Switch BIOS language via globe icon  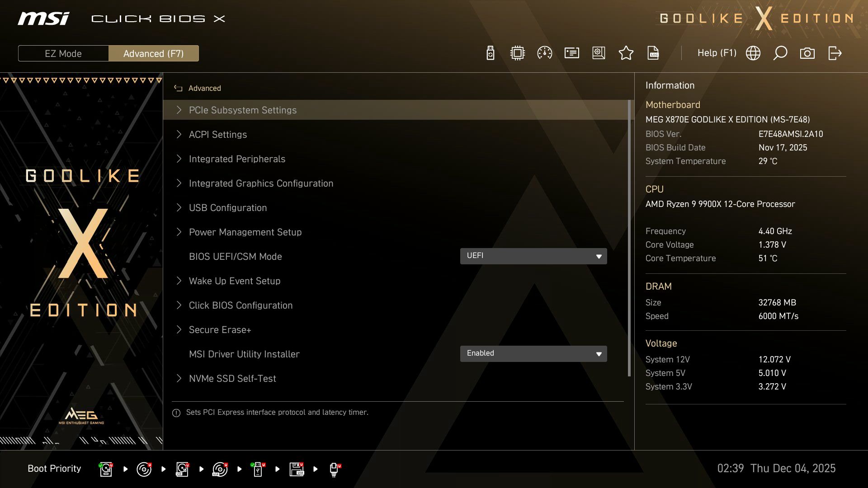(x=753, y=53)
